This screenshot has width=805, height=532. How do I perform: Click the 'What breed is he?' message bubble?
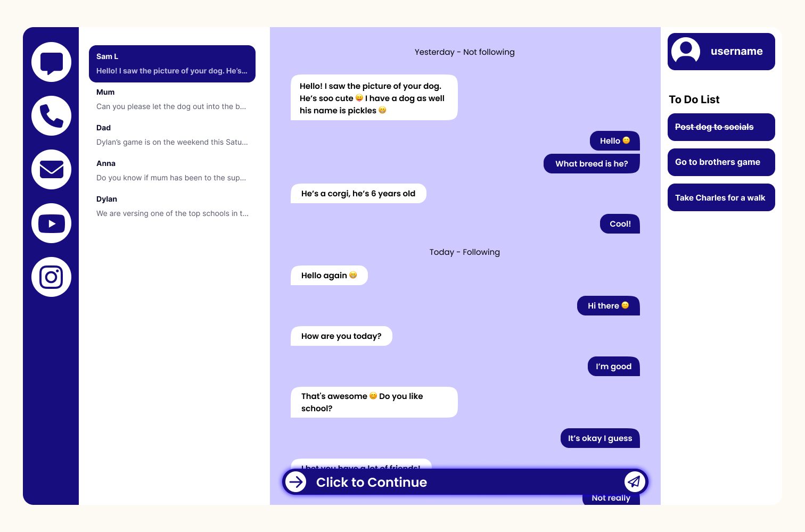[592, 164]
